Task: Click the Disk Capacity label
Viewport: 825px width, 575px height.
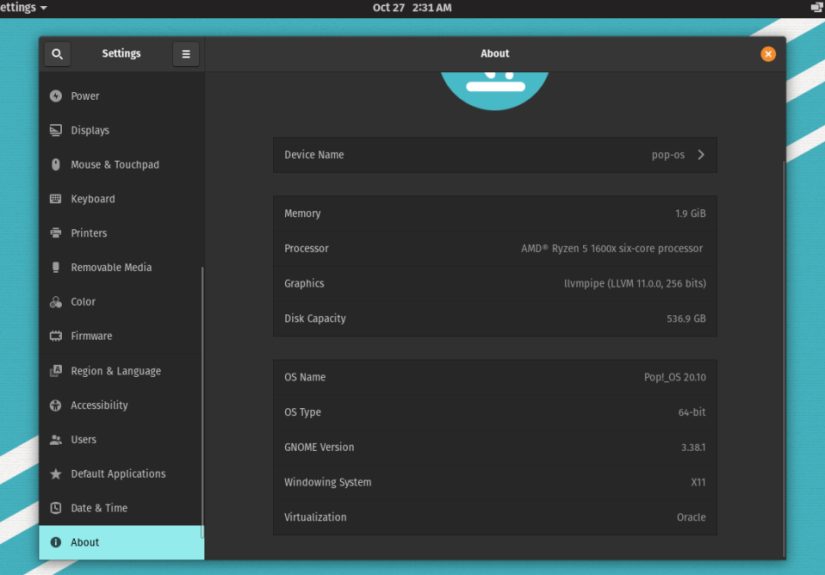Action: pyautogui.click(x=315, y=318)
